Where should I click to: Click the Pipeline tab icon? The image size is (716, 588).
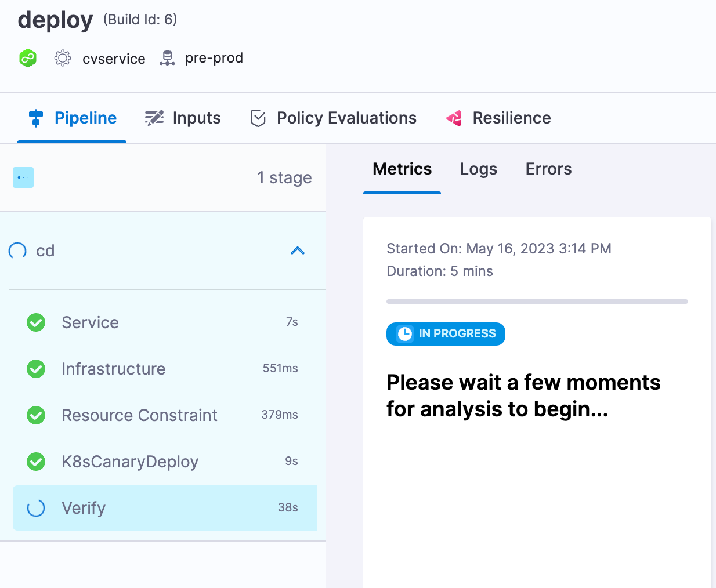[35, 117]
